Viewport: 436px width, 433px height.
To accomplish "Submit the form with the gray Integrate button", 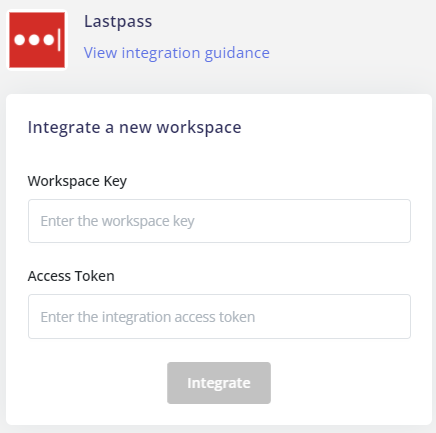I will [x=219, y=383].
